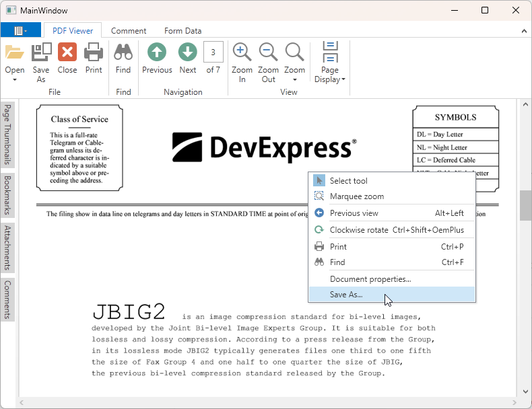Viewport: 532px width, 409px height.
Task: Click the Save As ribbon icon
Action: pyautogui.click(x=41, y=52)
